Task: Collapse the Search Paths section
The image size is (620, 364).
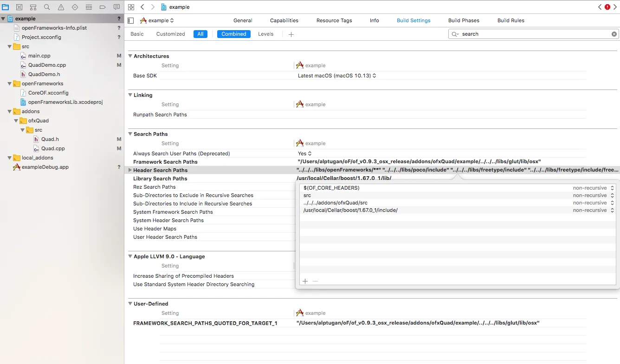Action: click(x=130, y=134)
